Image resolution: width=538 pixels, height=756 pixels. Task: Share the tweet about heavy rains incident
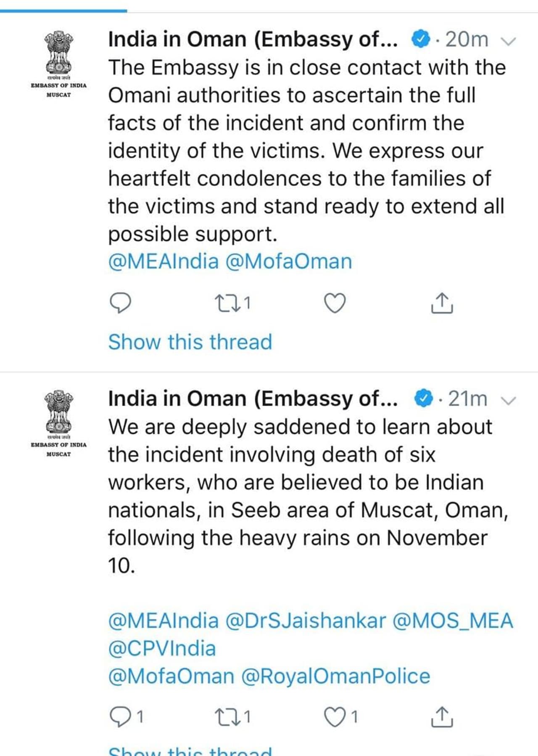[x=442, y=716]
